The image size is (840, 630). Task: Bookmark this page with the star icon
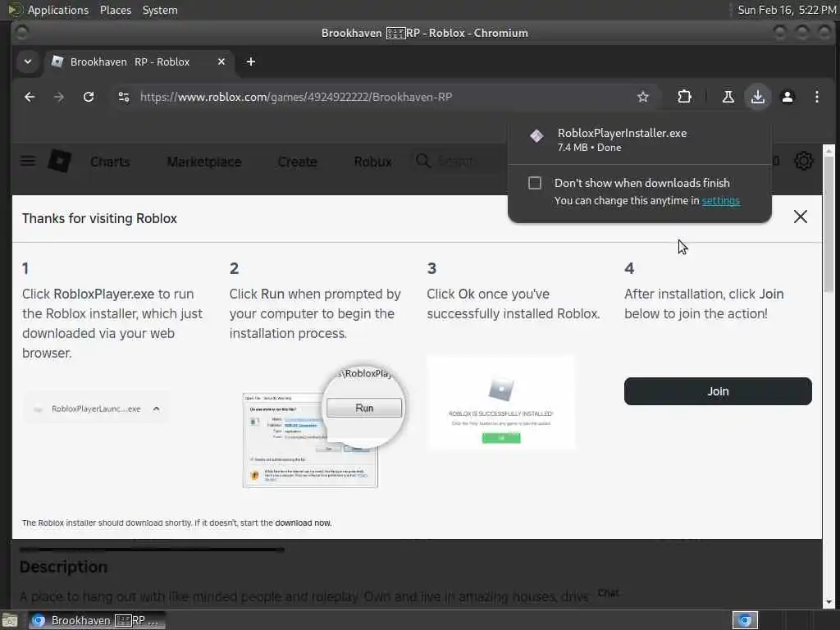(x=643, y=97)
